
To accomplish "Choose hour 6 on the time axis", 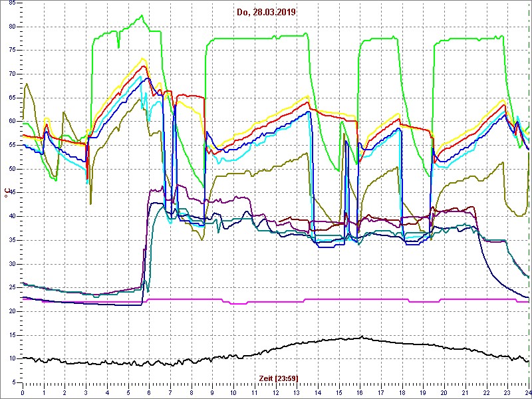I will (x=149, y=392).
